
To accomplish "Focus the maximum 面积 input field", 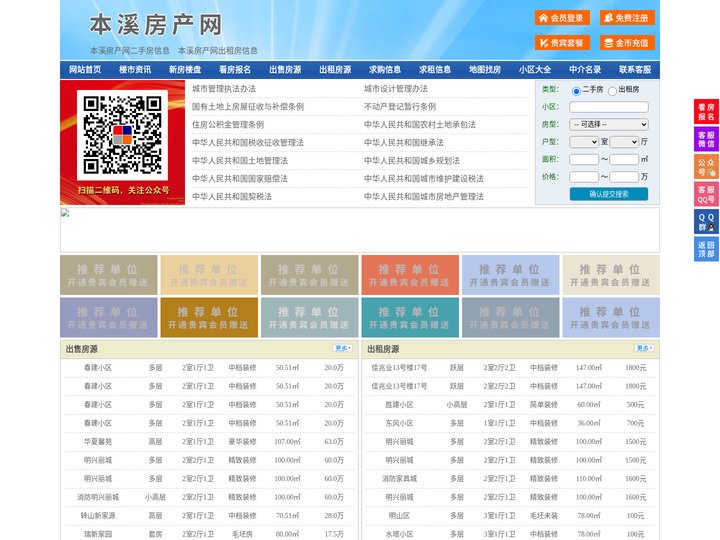I will click(624, 159).
